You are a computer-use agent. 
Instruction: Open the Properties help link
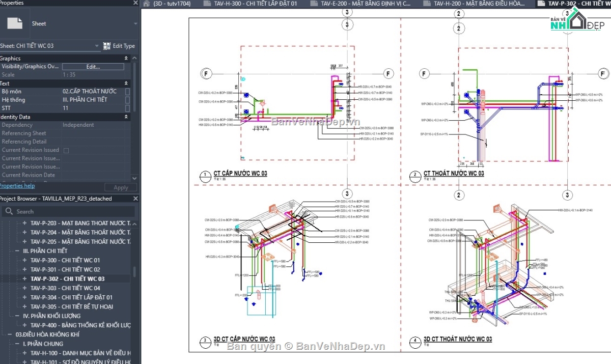17,186
